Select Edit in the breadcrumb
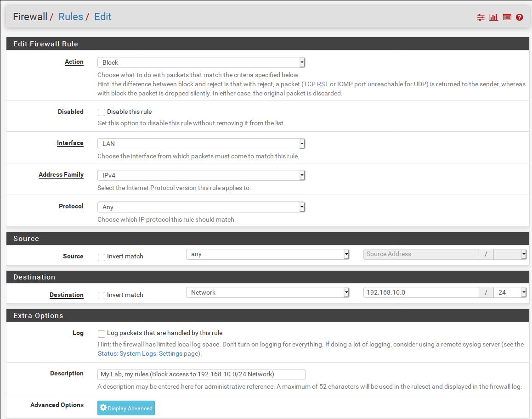This screenshot has width=532, height=419. click(102, 17)
